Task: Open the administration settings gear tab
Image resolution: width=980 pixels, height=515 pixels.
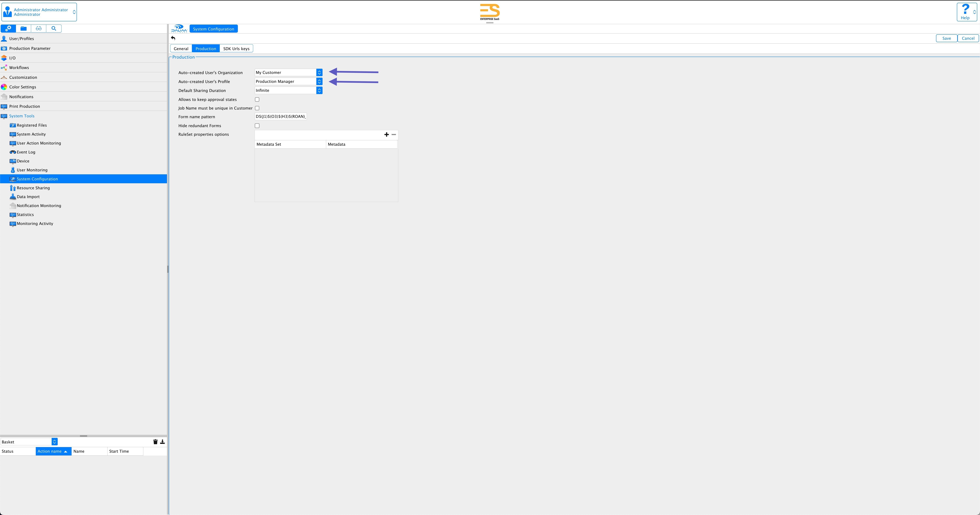Action: coord(8,28)
